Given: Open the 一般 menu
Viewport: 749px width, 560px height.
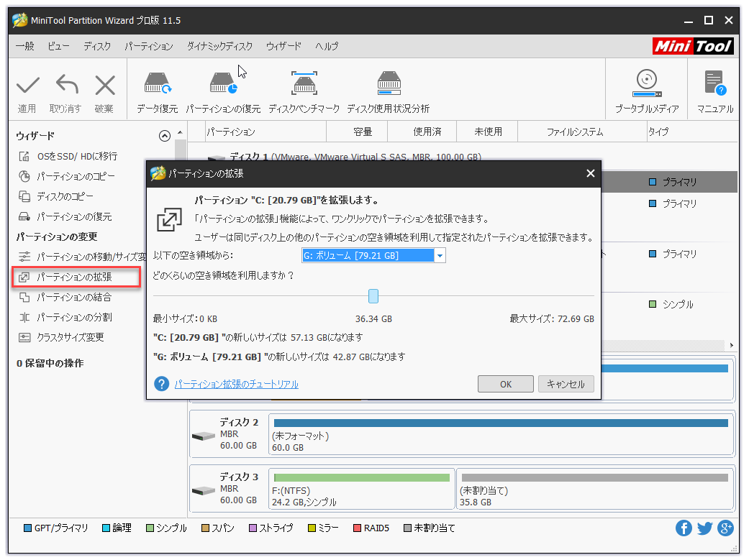Looking at the screenshot, I should 25,46.
